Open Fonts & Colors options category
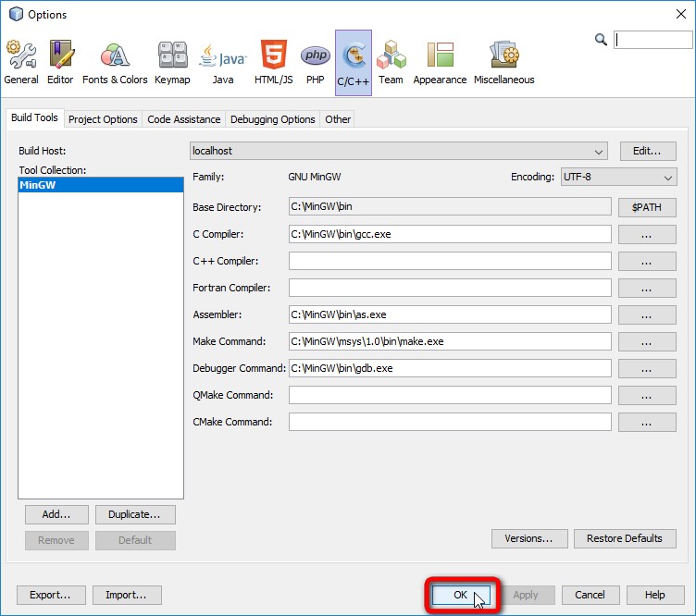Viewport: 696px width, 616px height. coord(115,63)
